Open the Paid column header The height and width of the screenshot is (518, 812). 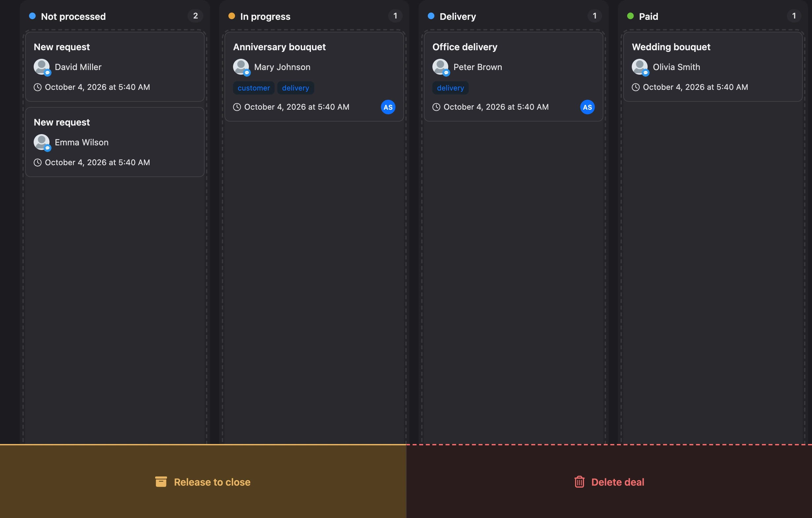(x=648, y=16)
